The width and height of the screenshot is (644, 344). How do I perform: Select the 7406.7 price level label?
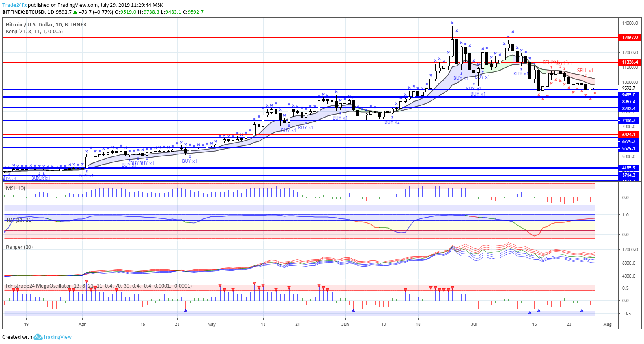(629, 120)
